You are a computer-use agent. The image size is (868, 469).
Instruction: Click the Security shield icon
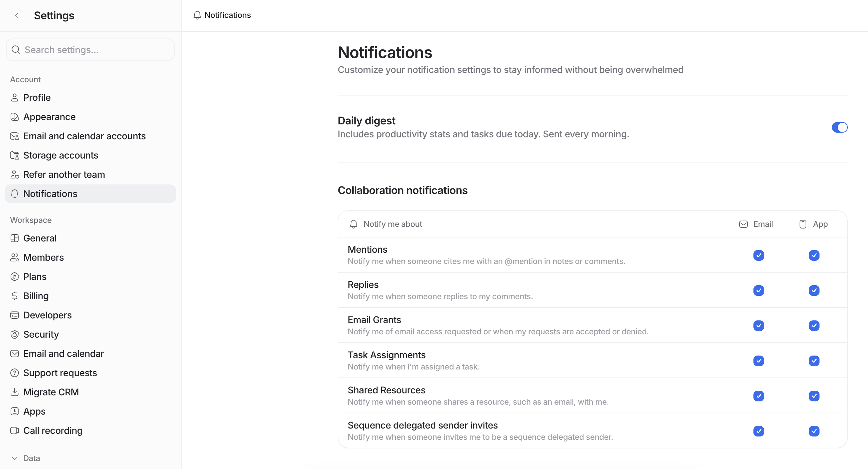coord(14,334)
